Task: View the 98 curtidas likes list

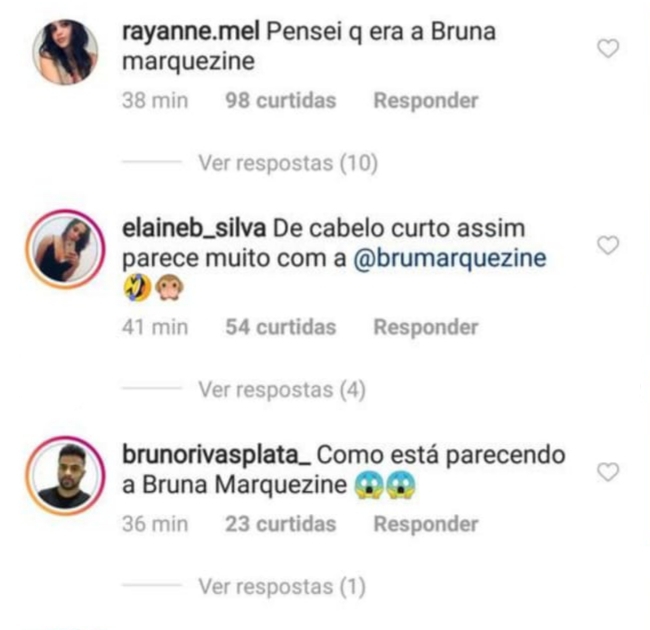Action: point(281,101)
